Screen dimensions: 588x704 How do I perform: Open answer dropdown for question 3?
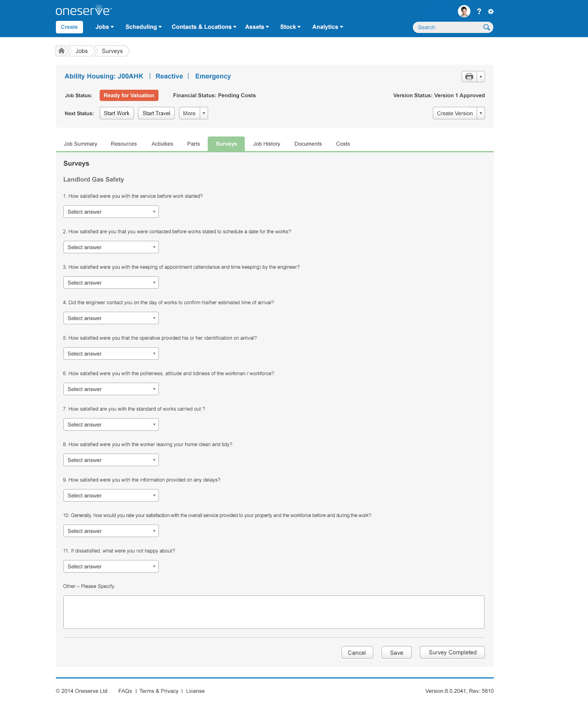pos(111,283)
